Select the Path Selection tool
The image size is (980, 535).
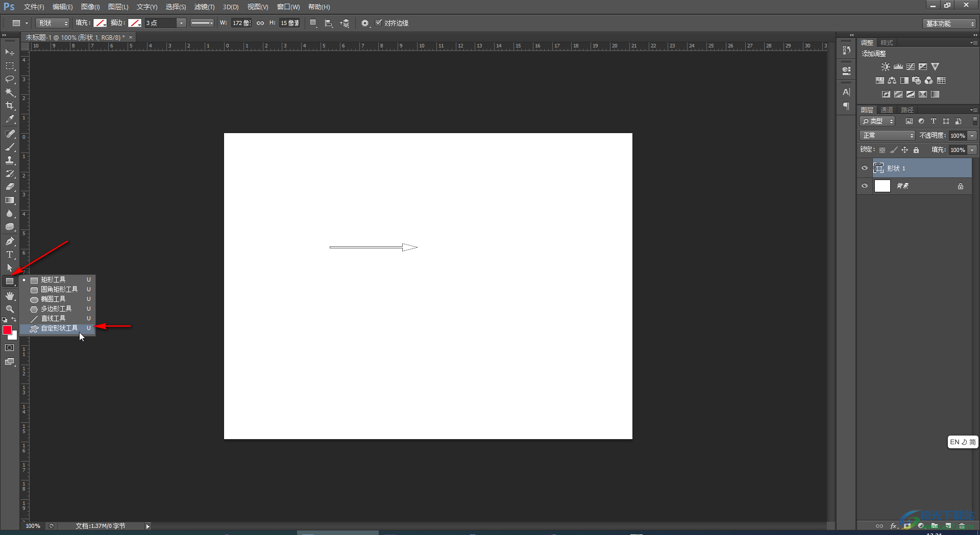pyautogui.click(x=10, y=268)
